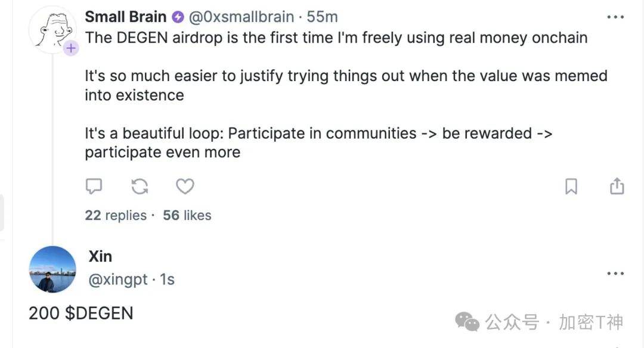This screenshot has width=644, height=348.
Task: Click the WeChat watermark logo icon
Action: pyautogui.click(x=467, y=321)
